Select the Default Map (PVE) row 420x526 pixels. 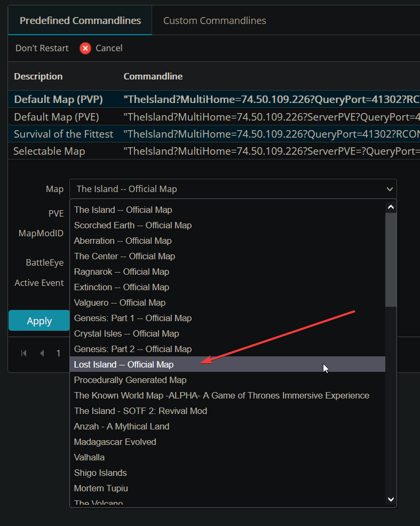pyautogui.click(x=57, y=117)
